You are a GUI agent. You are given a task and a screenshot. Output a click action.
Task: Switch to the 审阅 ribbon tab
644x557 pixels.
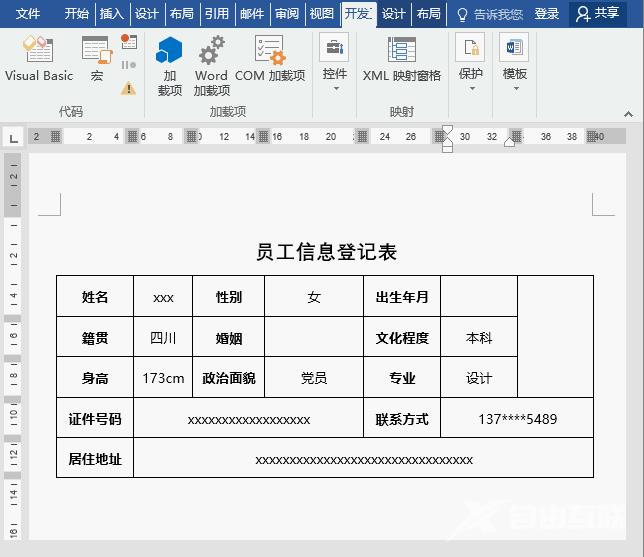[x=287, y=14]
